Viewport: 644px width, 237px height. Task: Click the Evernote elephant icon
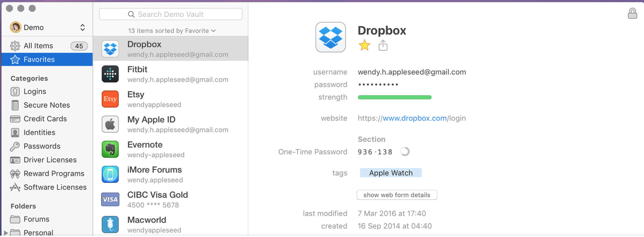(x=110, y=149)
